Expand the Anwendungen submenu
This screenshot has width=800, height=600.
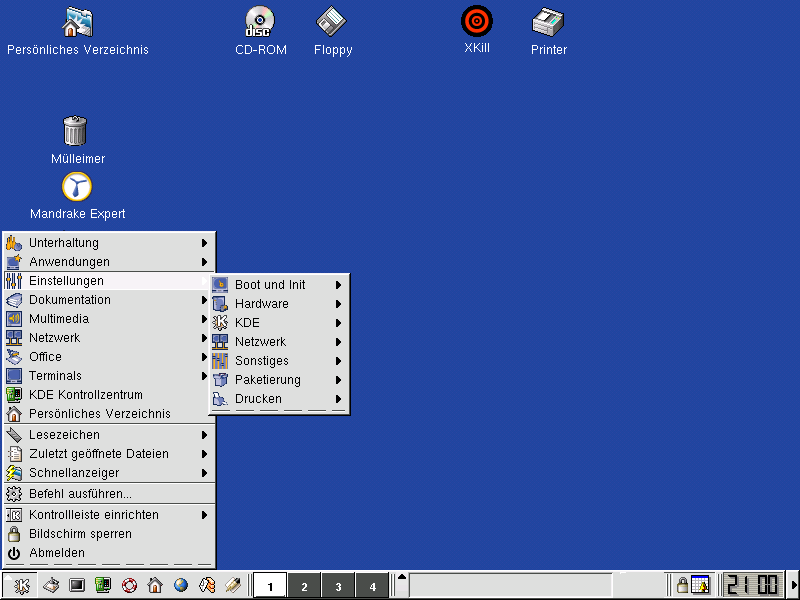pos(109,262)
